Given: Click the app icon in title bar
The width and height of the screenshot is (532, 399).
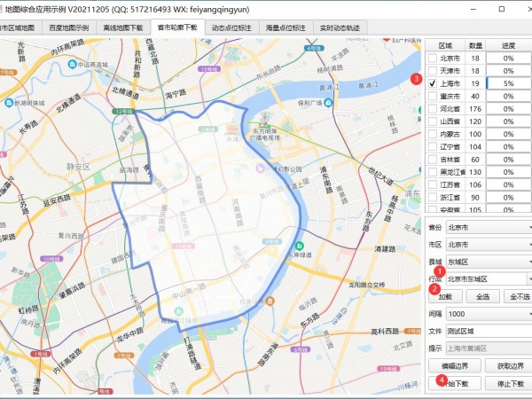Looking at the screenshot, I should [8, 8].
